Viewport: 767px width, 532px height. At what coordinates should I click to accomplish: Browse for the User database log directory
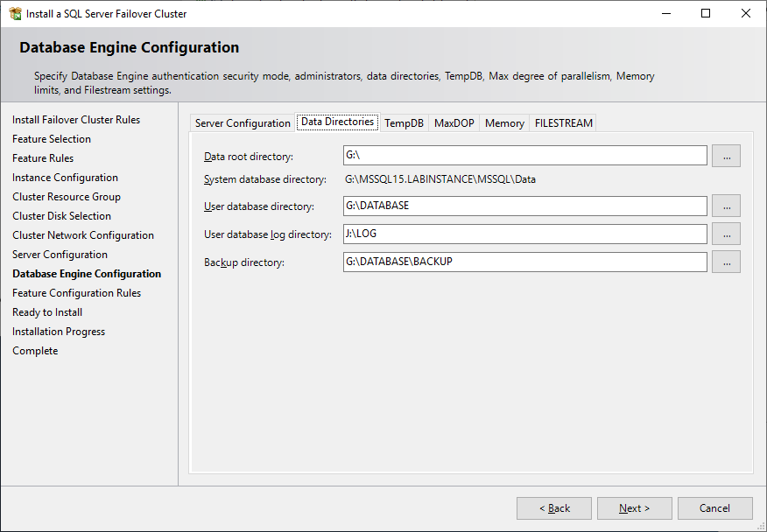tap(727, 234)
